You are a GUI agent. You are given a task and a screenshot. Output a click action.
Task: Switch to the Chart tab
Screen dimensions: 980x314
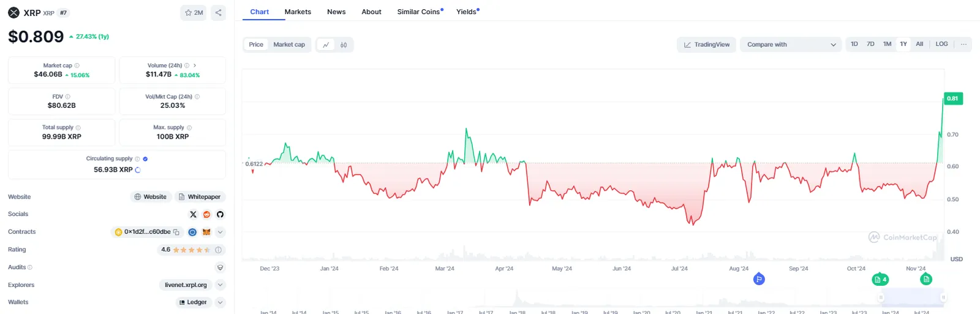260,12
